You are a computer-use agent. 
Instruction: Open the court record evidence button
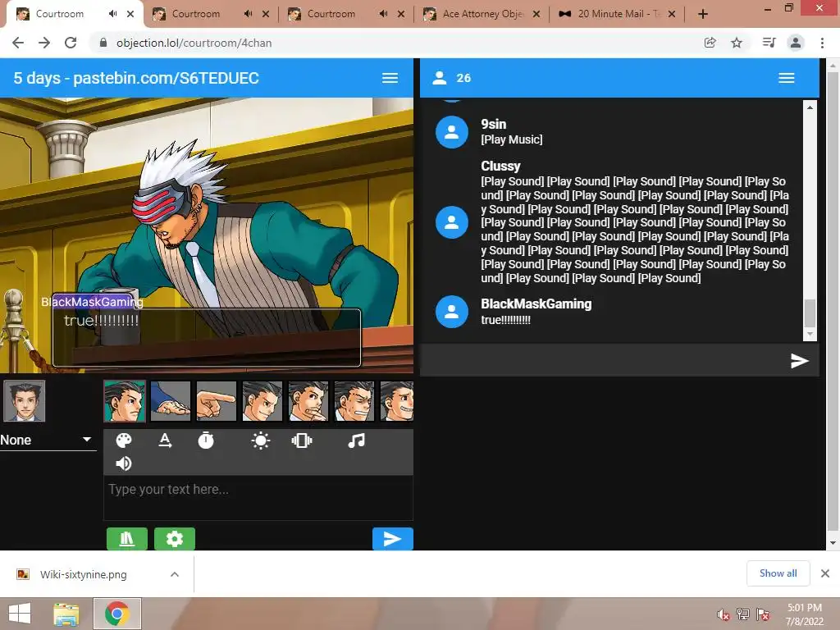click(127, 538)
